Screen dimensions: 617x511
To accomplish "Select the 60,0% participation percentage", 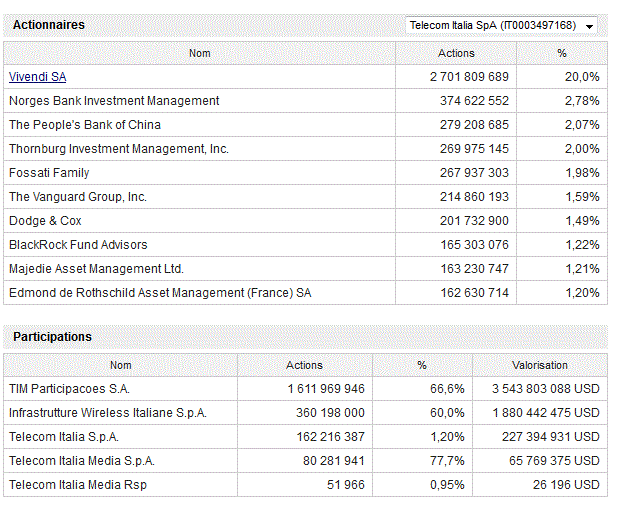I will coord(447,413).
